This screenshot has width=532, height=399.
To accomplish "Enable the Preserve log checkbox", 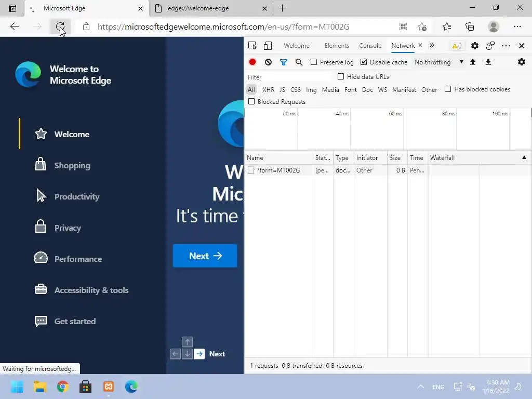I will (x=314, y=62).
